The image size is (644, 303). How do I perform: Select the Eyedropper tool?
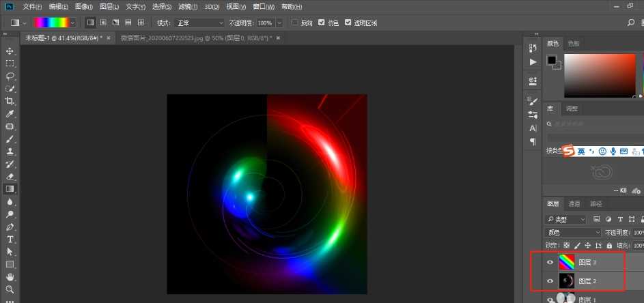tap(10, 113)
